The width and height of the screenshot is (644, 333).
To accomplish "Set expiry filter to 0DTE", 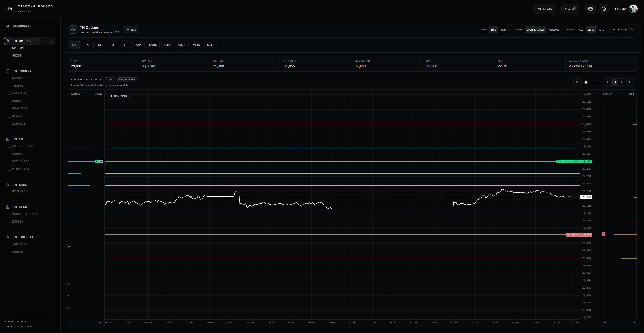I will point(591,30).
